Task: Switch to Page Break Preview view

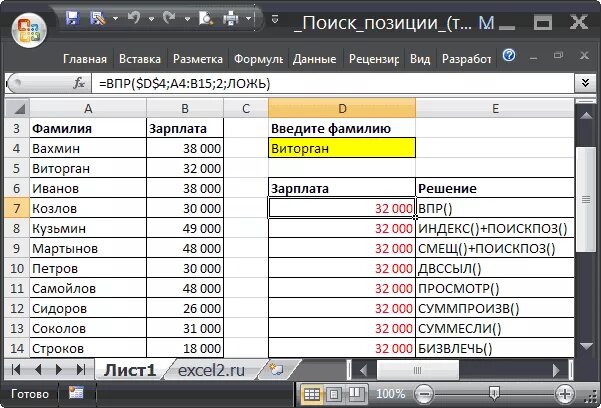Action: (x=355, y=394)
